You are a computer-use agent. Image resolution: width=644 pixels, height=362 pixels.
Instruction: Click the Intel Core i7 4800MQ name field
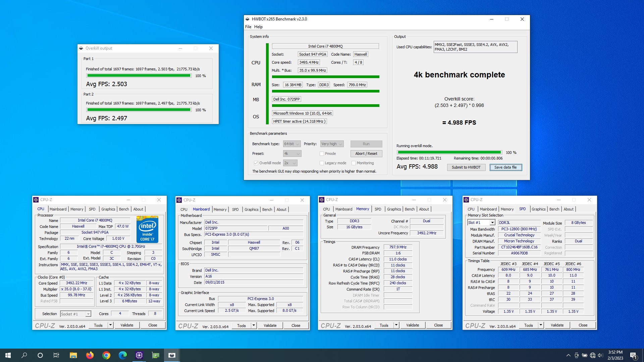coord(325,46)
